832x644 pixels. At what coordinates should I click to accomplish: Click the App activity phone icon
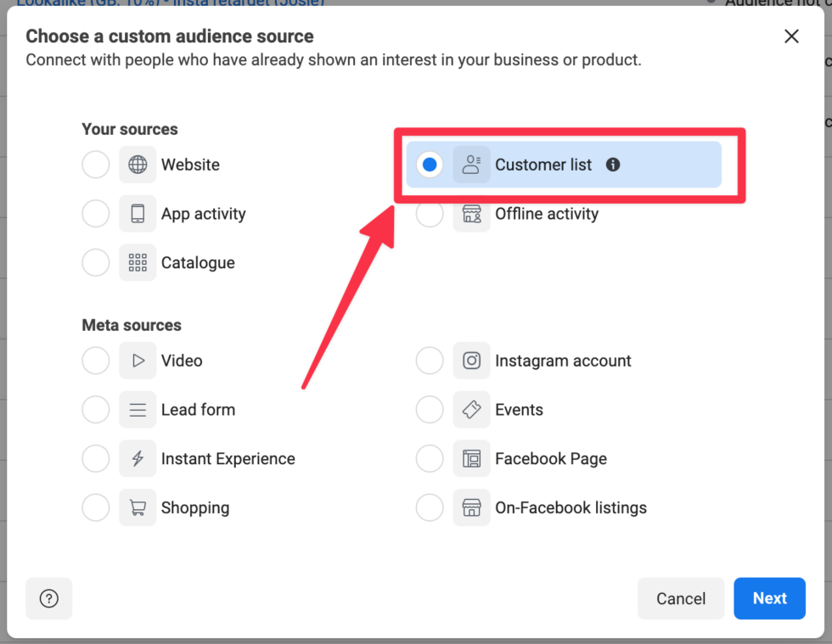[137, 214]
